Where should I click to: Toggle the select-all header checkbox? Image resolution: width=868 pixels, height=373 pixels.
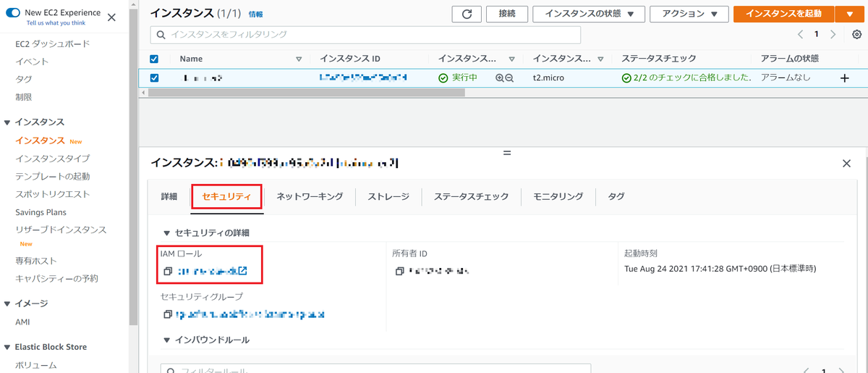click(154, 59)
